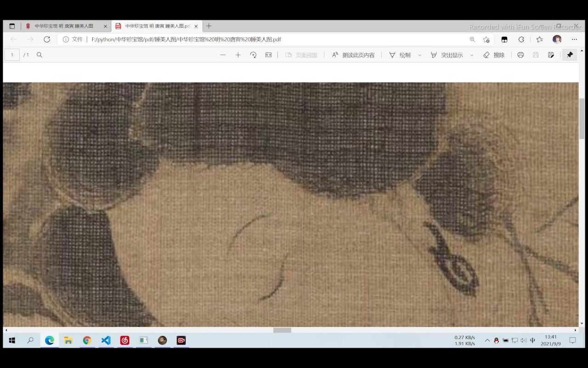Select the 擦除 eraser tool
Image resolution: width=588 pixels, height=368 pixels.
(x=494, y=55)
